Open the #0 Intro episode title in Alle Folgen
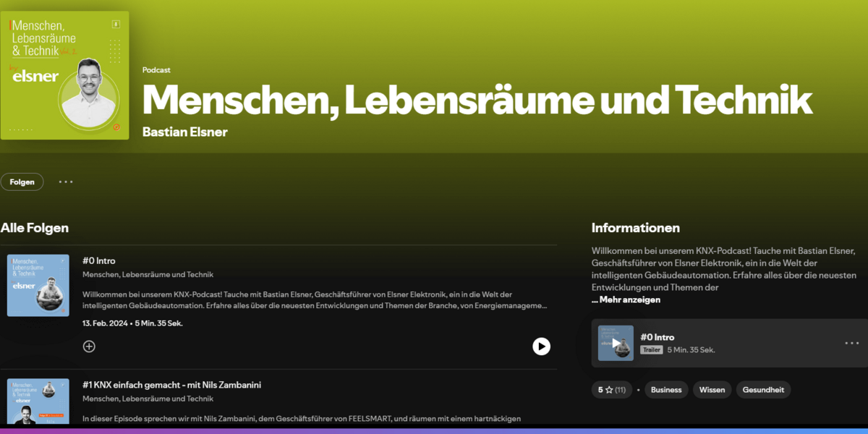Viewport: 868px width, 434px height. [99, 260]
